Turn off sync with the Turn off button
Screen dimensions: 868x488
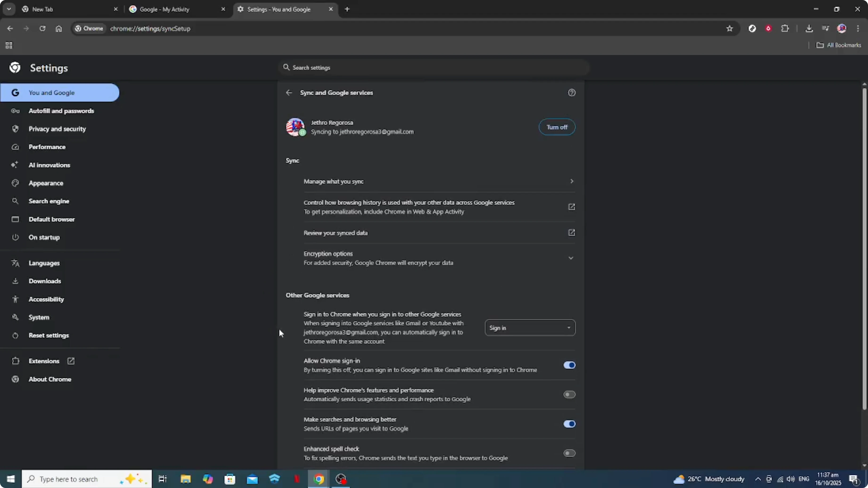557,127
